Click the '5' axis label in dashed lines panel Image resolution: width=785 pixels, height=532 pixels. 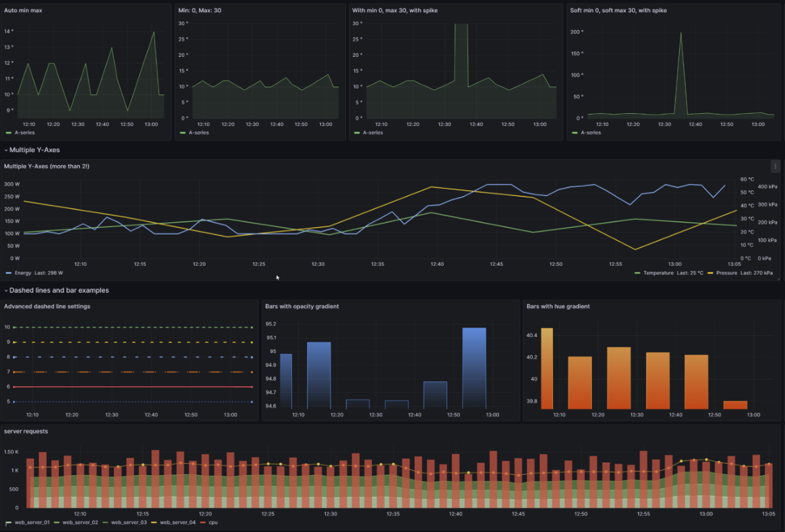(x=7, y=402)
